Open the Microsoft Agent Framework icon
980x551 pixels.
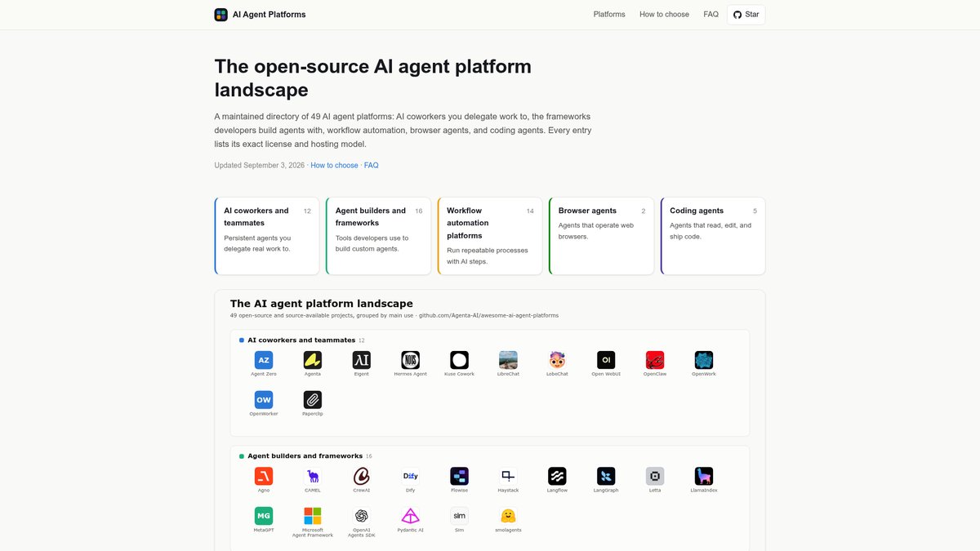tap(313, 516)
